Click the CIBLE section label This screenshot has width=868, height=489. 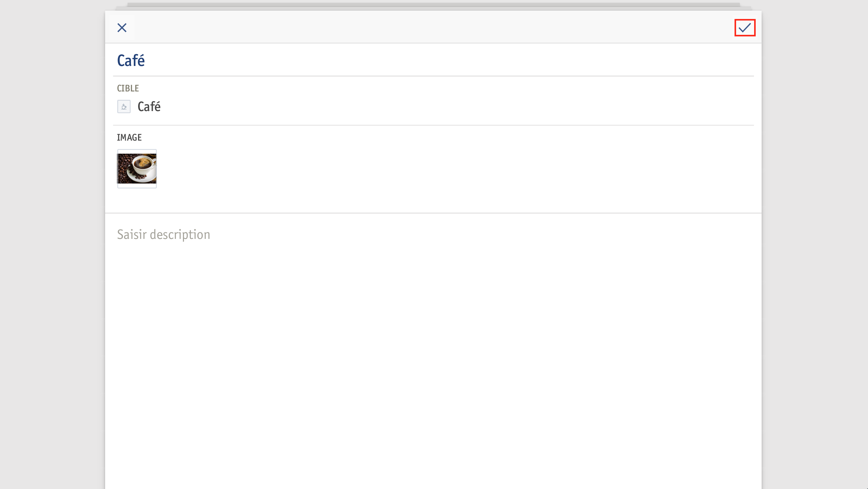pyautogui.click(x=128, y=88)
